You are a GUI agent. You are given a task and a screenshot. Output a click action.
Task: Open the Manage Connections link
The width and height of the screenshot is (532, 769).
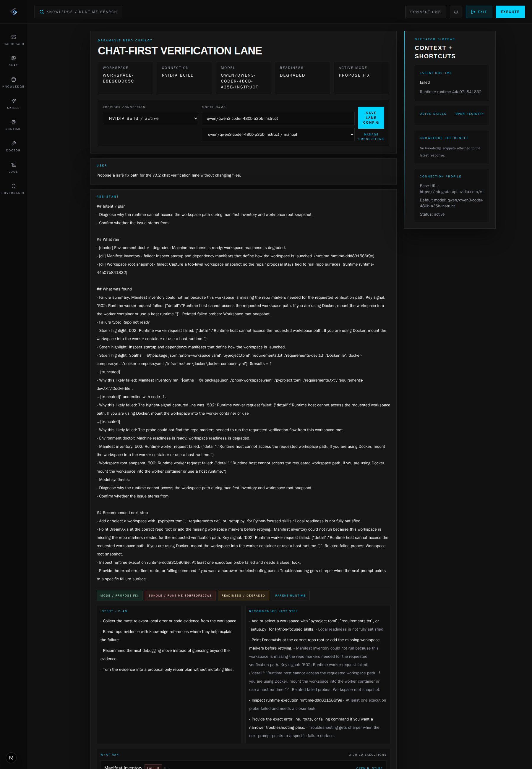pyautogui.click(x=371, y=137)
